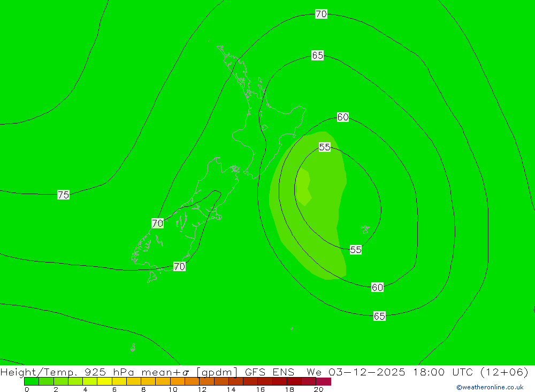Click the "[gpdm]" unit label
Image resolution: width=535 pixels, height=392 pixels.
coord(217,372)
